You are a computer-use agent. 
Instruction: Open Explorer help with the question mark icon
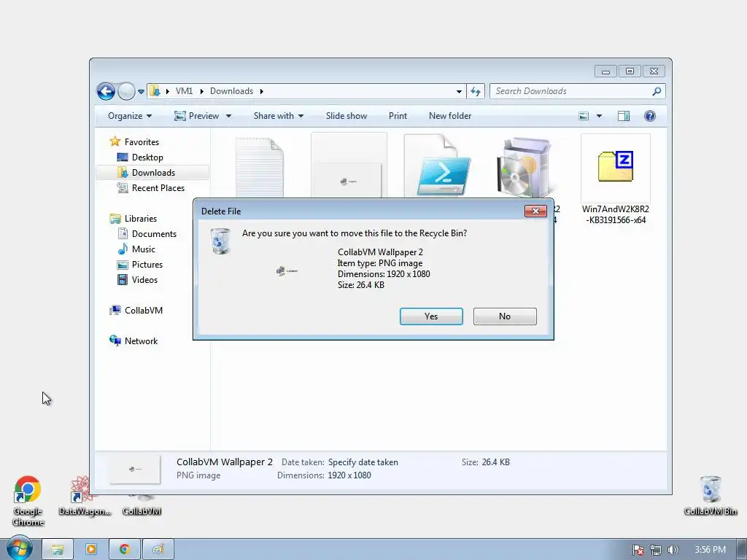[650, 116]
